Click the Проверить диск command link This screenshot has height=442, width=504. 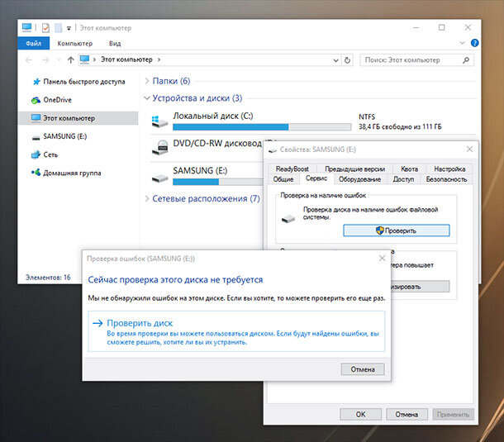pyautogui.click(x=236, y=331)
